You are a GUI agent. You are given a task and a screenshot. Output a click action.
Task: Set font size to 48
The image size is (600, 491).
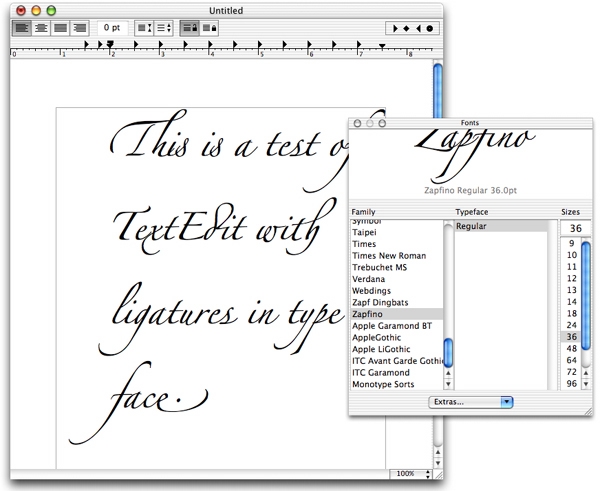[x=571, y=349]
